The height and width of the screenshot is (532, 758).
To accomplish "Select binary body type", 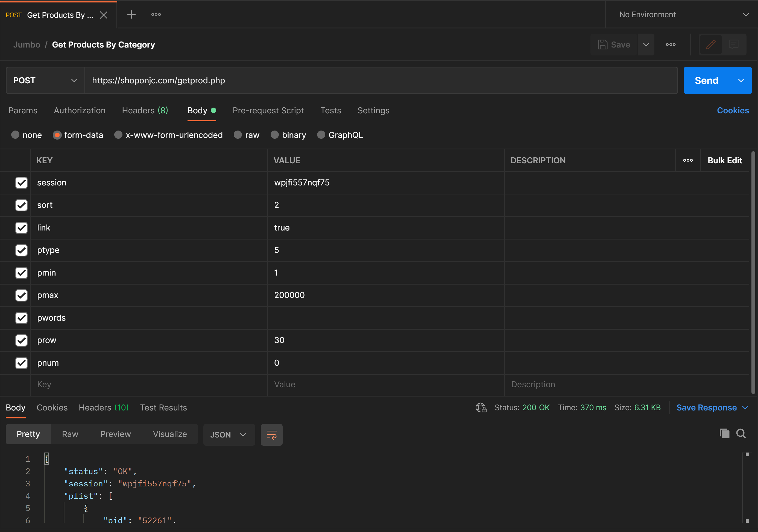I will coord(275,135).
